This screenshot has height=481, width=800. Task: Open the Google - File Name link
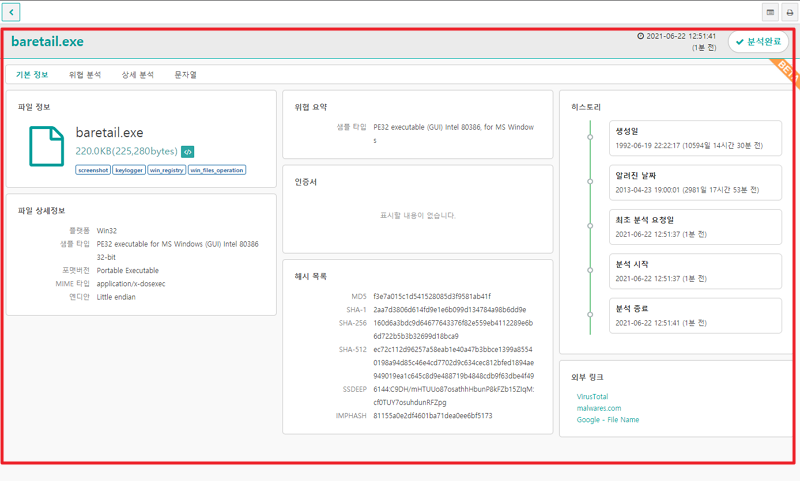(x=608, y=420)
